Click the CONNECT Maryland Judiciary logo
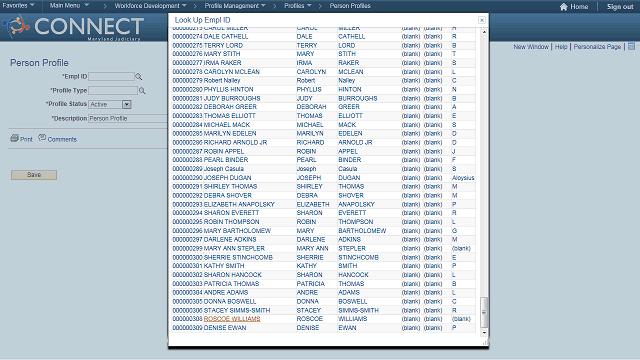 (x=73, y=27)
